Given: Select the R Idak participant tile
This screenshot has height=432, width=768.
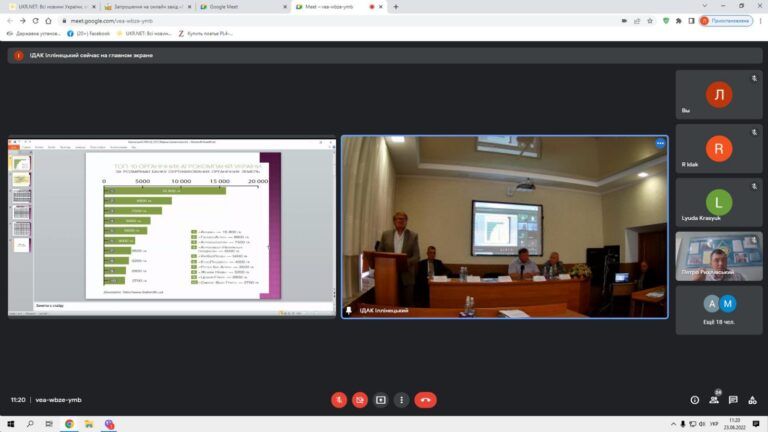Looking at the screenshot, I should click(x=718, y=149).
